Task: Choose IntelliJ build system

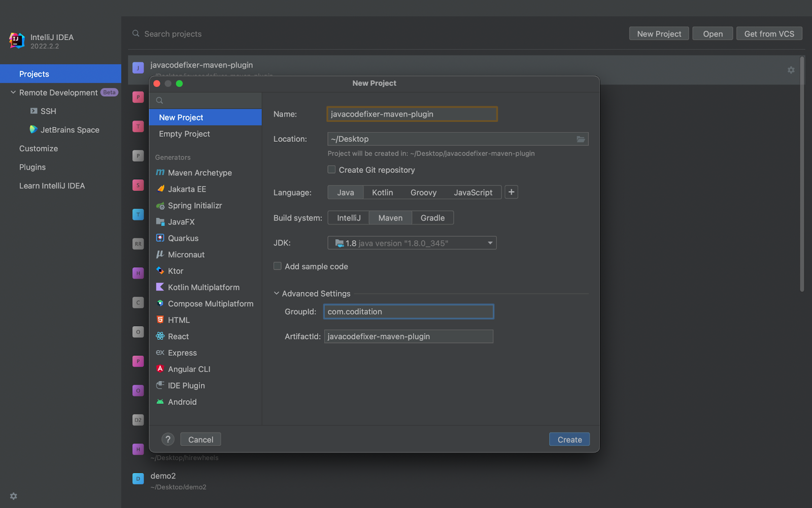Action: click(349, 218)
